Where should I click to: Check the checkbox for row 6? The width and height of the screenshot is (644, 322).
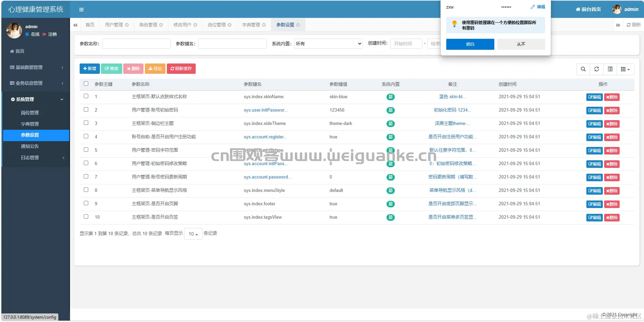pos(86,163)
